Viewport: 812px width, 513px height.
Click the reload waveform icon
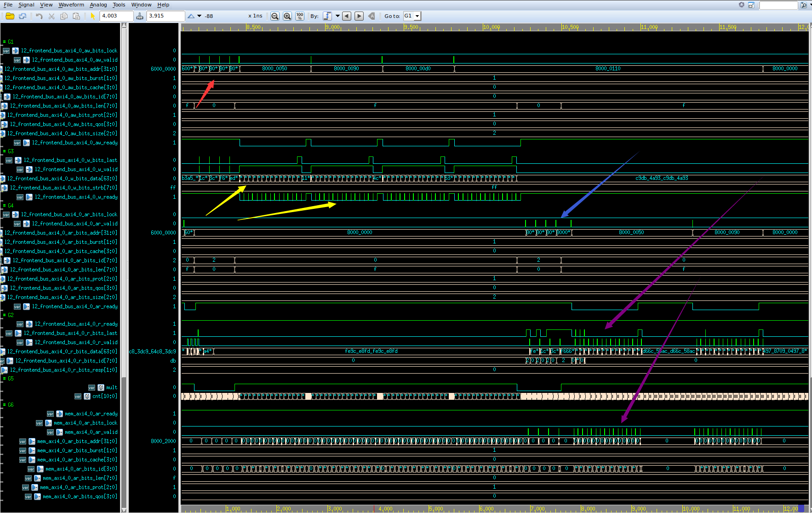[22, 16]
